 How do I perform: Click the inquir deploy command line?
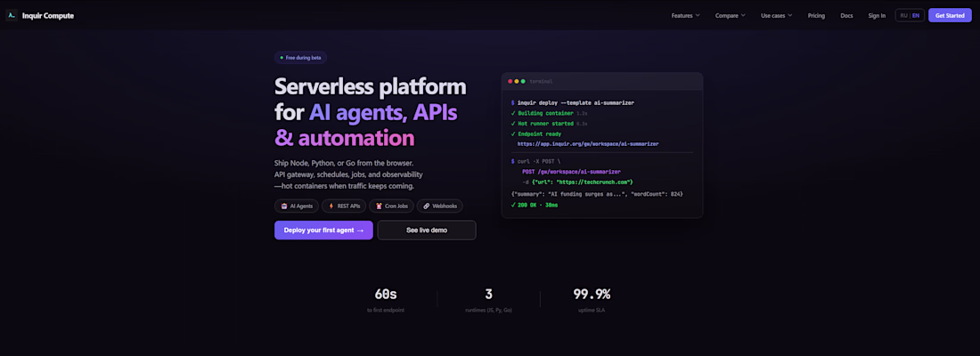[573, 102]
